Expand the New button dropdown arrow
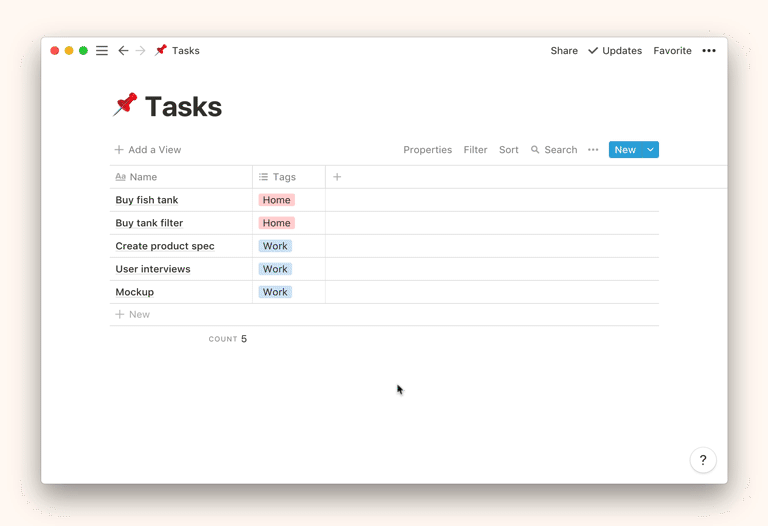 tap(650, 150)
